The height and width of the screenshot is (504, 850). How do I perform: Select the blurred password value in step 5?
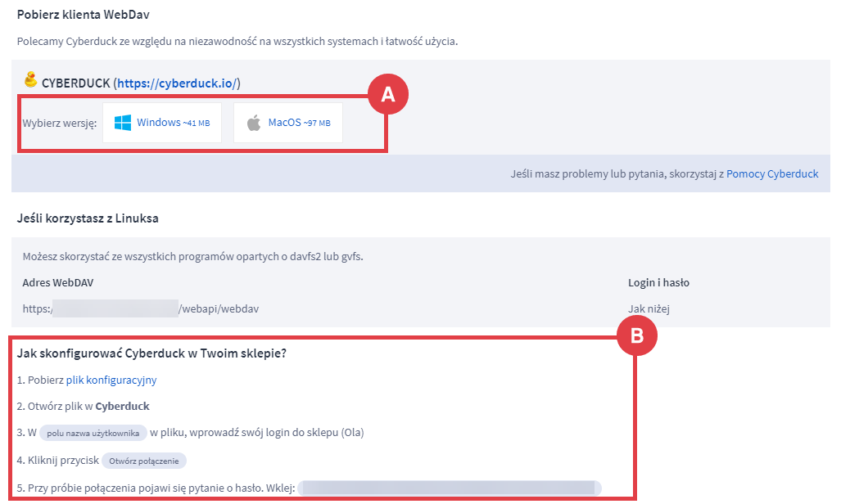449,488
